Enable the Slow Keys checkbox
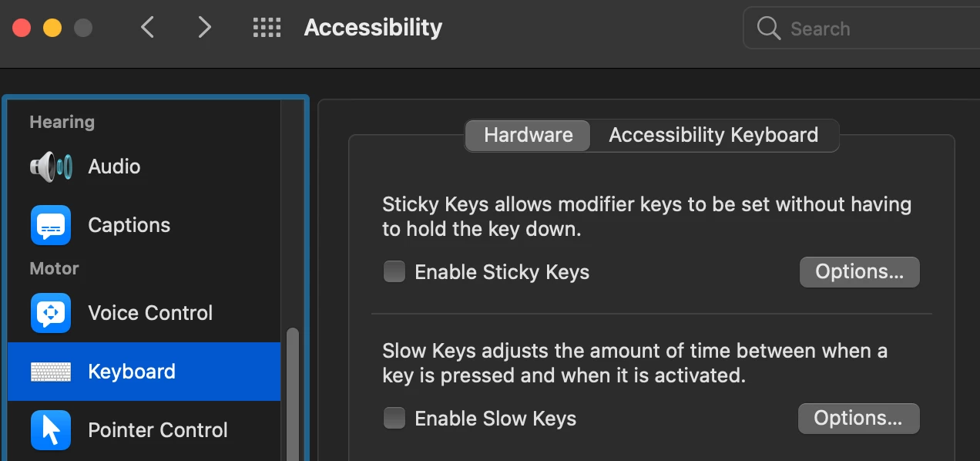Screen dimensions: 980x461 [x=394, y=418]
